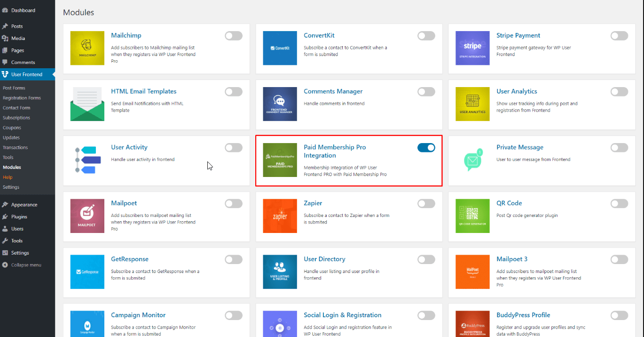Open the Private Message module link
Image resolution: width=644 pixels, height=337 pixels.
click(519, 147)
